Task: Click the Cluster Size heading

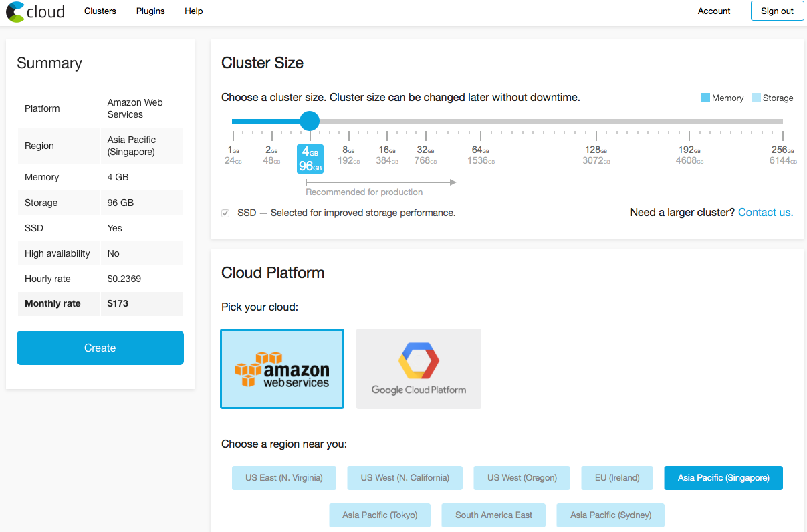Action: (263, 63)
